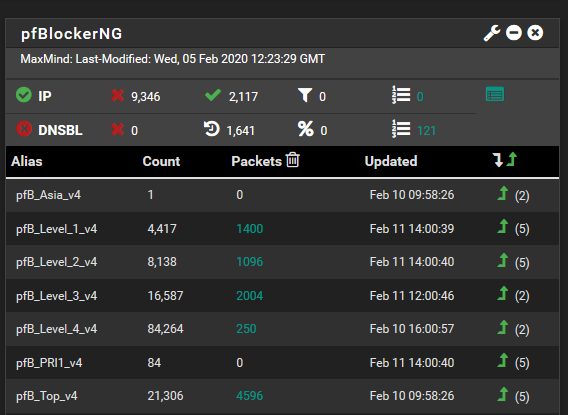Viewport: 568px width, 415px height.
Task: Click green up arrow for pfB_Asia_v4
Action: pyautogui.click(x=502, y=193)
